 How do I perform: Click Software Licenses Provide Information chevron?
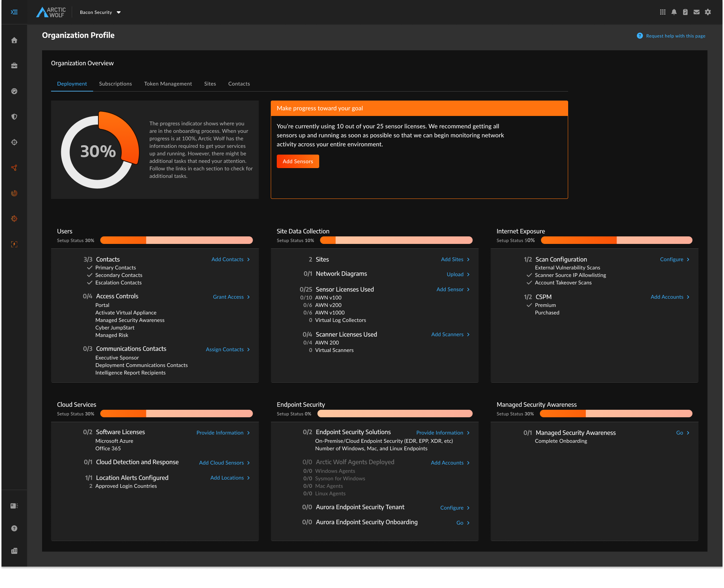point(248,433)
